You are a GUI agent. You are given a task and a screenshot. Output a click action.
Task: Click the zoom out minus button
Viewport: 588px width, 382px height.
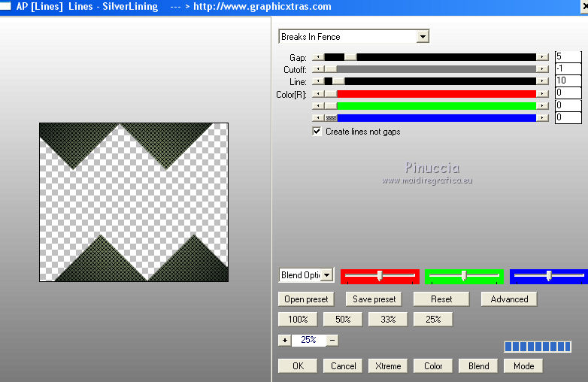[332, 340]
